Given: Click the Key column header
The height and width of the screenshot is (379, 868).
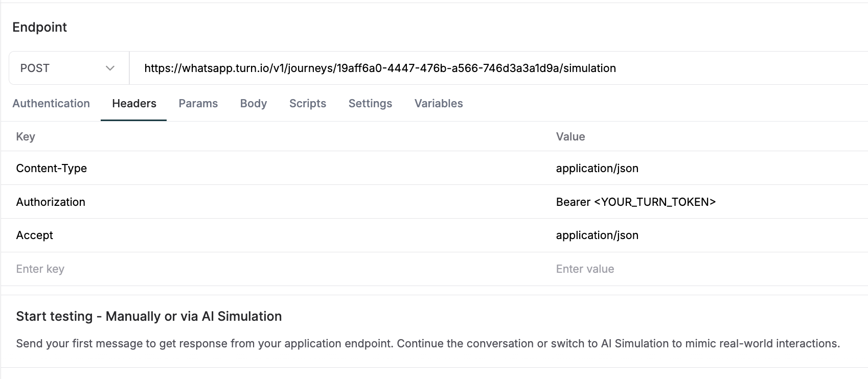Looking at the screenshot, I should tap(26, 136).
